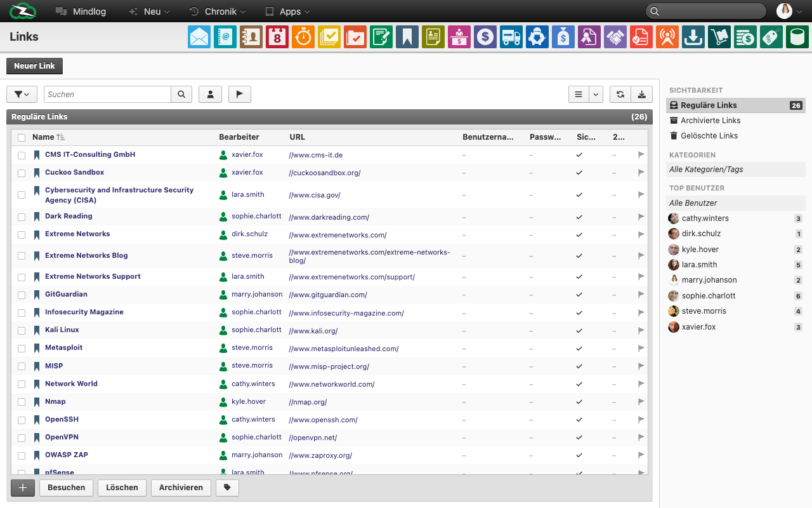This screenshot has width=812, height=508.
Task: Open Mindlog in the top bar
Action: pos(81,11)
